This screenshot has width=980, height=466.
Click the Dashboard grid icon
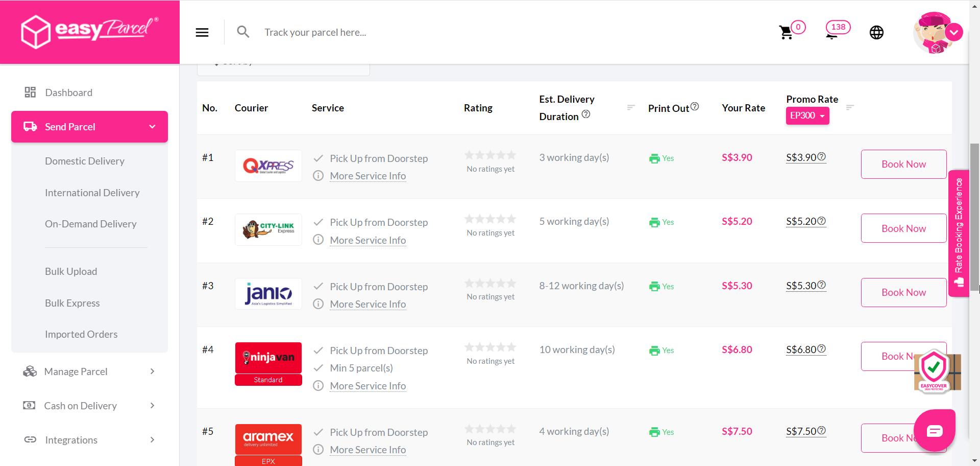coord(30,92)
